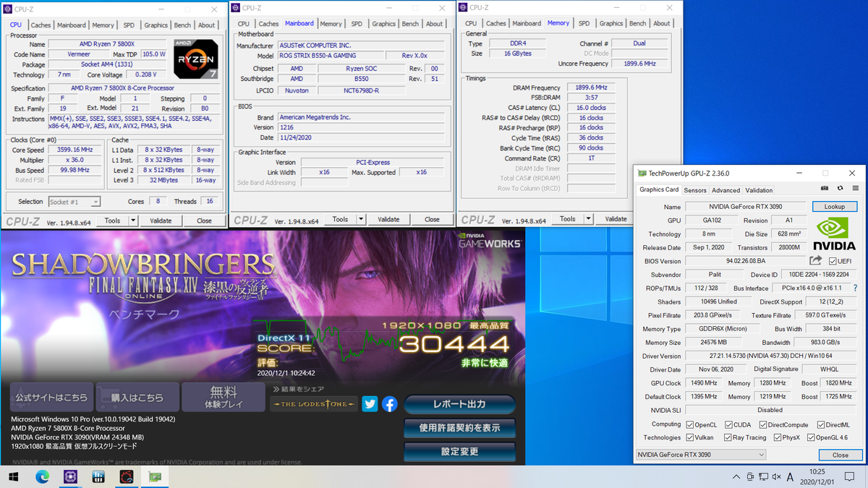Screen dimensions: 868x488
Task: Expand Tools arrow in CPU-Z CPU window
Action: point(133,221)
